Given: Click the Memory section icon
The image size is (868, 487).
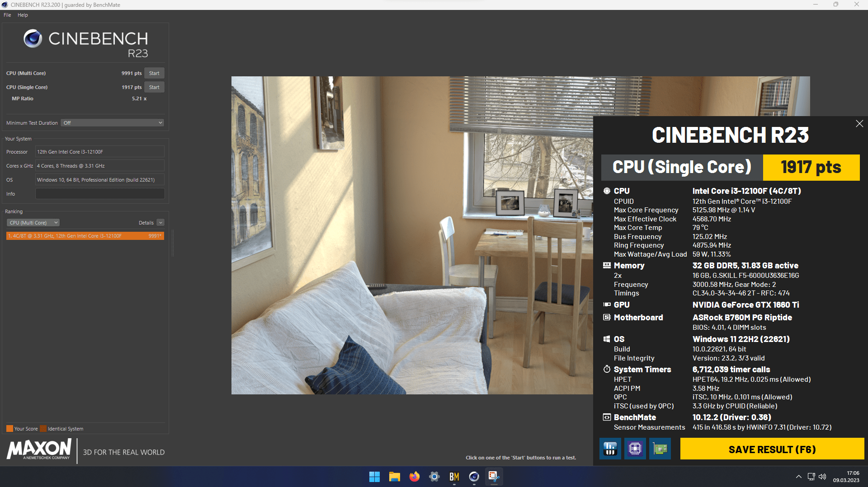Looking at the screenshot, I should pyautogui.click(x=607, y=266).
